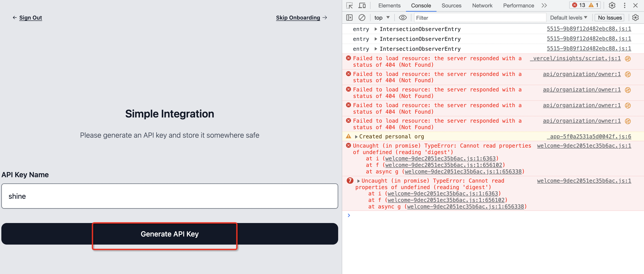Open the console settings gear
Screen dimensions: 644x274
tap(636, 18)
